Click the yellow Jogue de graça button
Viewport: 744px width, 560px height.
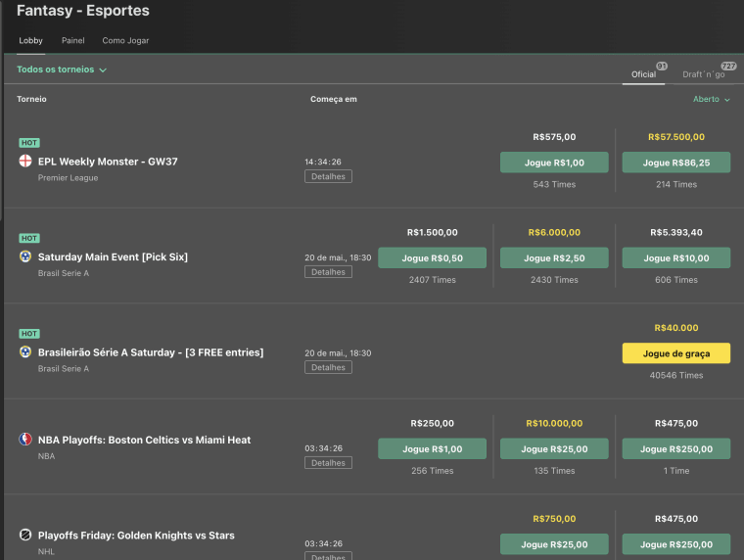[x=676, y=353]
